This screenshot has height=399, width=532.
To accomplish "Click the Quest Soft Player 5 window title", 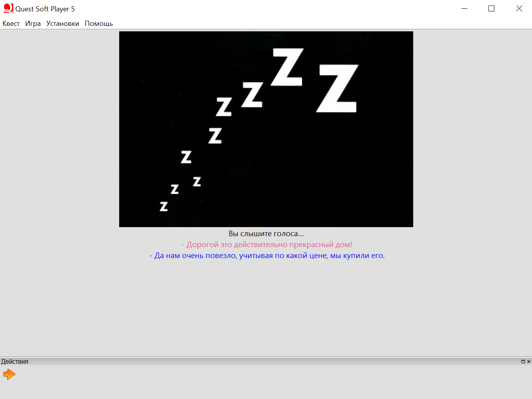I will pyautogui.click(x=45, y=9).
